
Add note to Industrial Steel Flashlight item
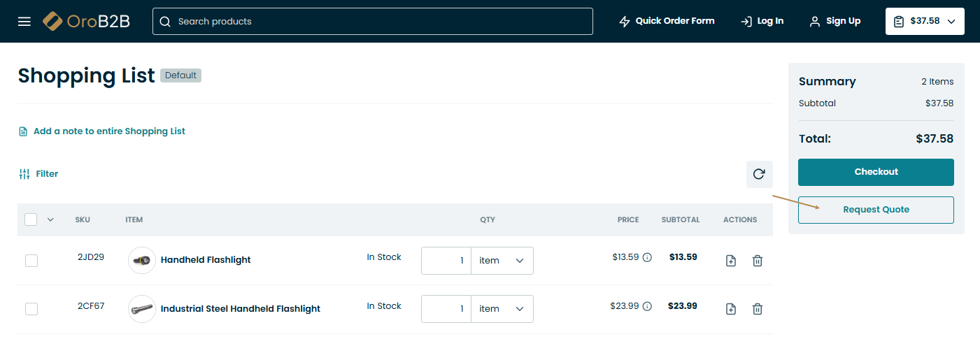tap(731, 309)
